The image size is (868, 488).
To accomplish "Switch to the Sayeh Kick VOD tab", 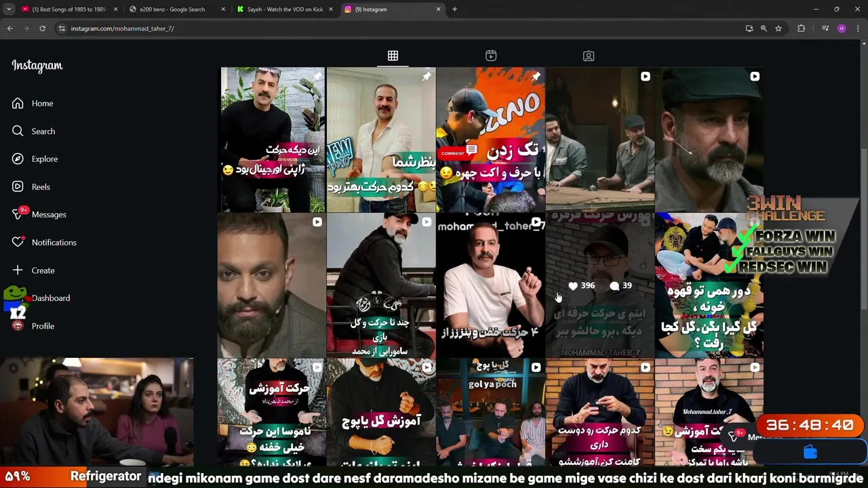I will tap(284, 9).
